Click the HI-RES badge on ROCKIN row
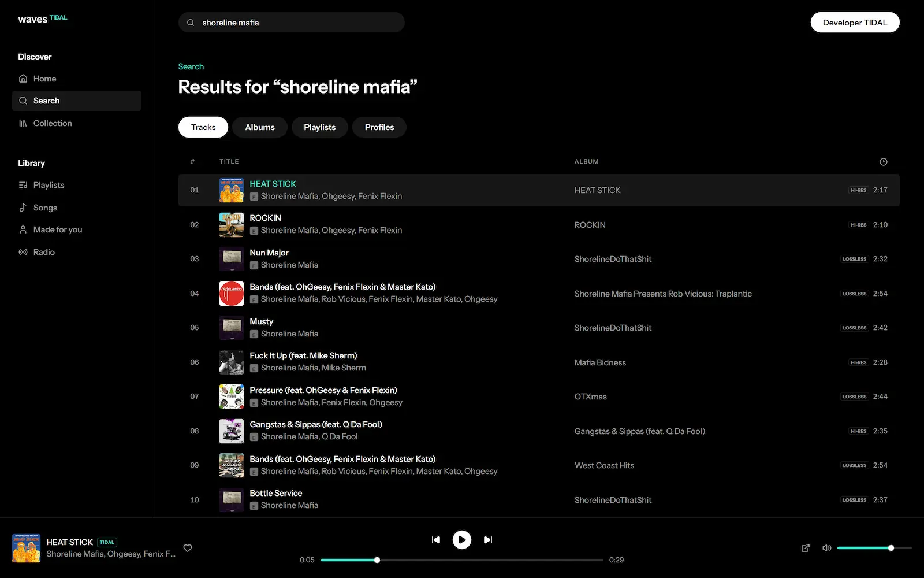Image resolution: width=924 pixels, height=578 pixels. pos(858,225)
